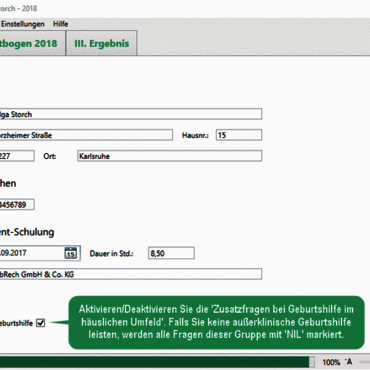Click the green hint tooltip about Zusatzfragen
The height and width of the screenshot is (370, 370).
(216, 322)
